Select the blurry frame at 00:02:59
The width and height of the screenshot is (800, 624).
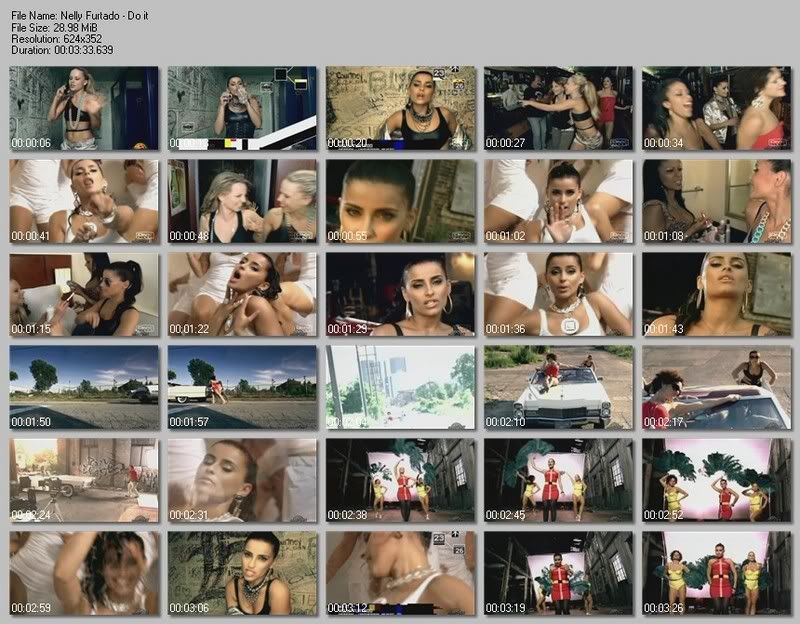[84, 573]
